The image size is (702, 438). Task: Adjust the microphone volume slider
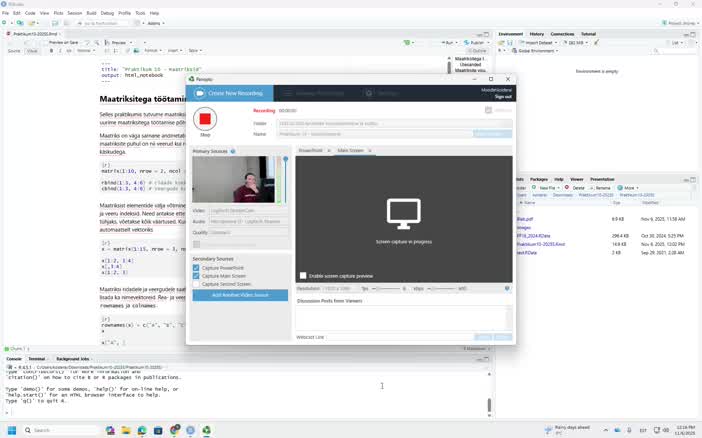pyautogui.click(x=286, y=179)
